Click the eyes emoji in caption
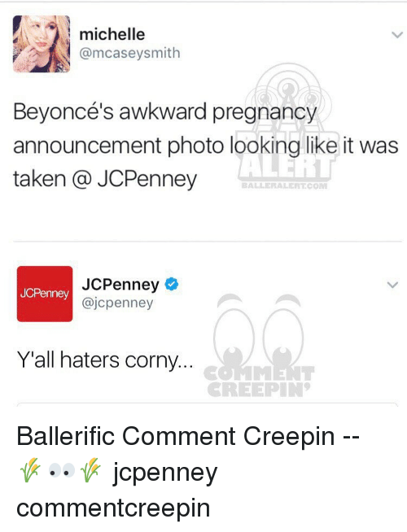Image resolution: width=407 pixels, height=532 pixels. (x=61, y=471)
